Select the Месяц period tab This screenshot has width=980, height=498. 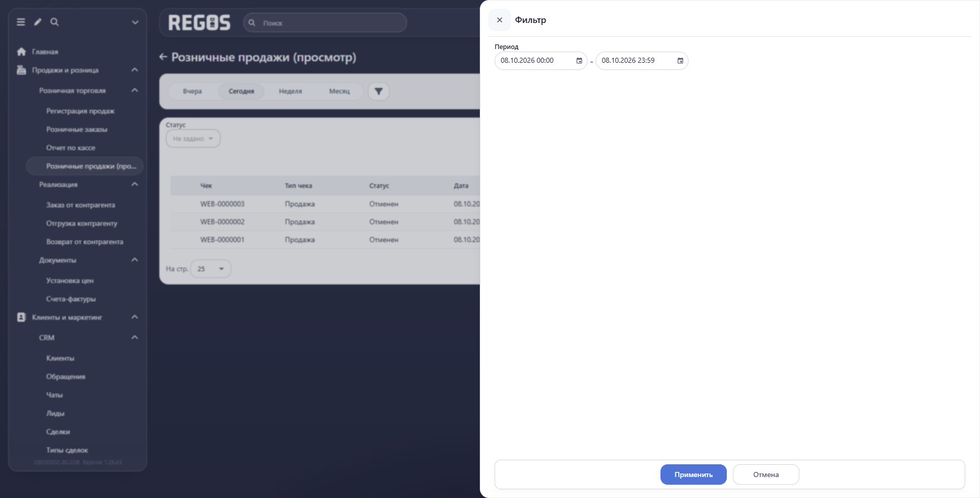(339, 91)
